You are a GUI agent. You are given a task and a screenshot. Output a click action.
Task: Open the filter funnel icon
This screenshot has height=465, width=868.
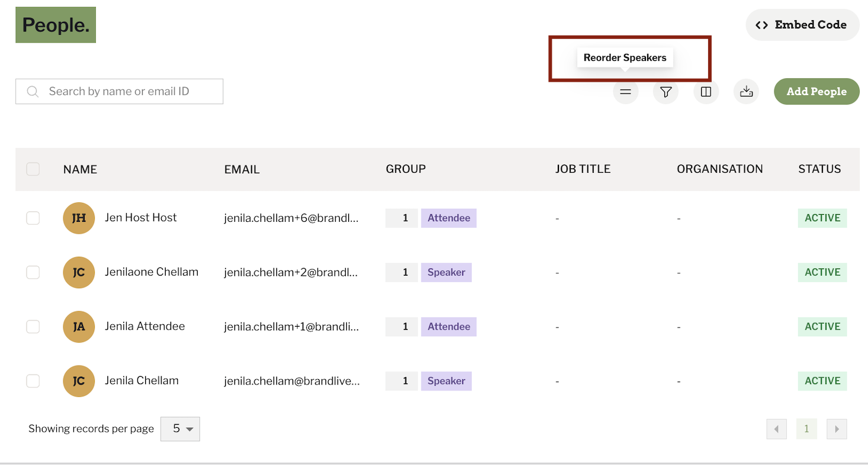666,92
